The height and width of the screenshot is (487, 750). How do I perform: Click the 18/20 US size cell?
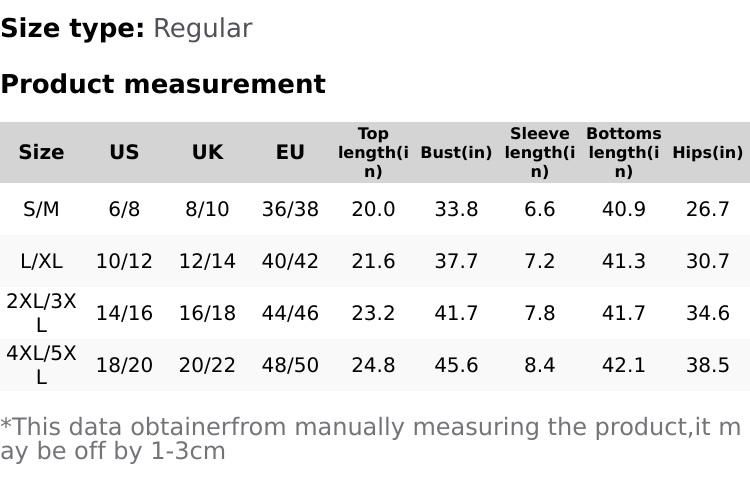click(124, 365)
